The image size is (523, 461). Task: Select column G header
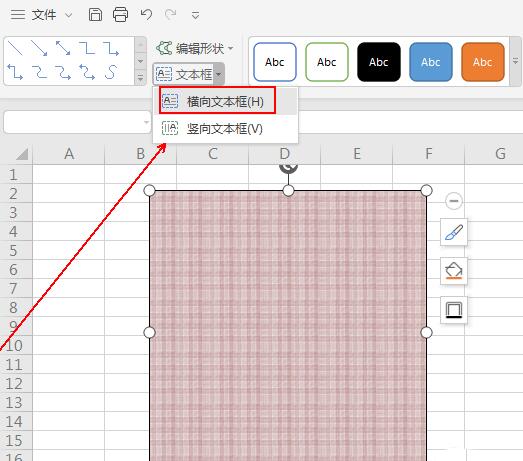pos(494,154)
